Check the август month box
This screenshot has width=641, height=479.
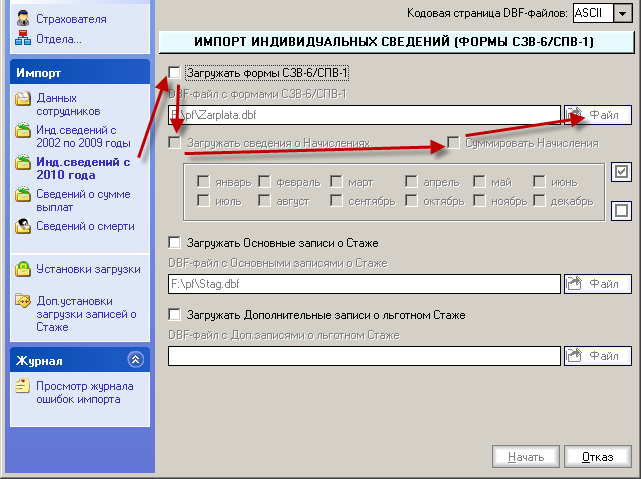pos(264,200)
